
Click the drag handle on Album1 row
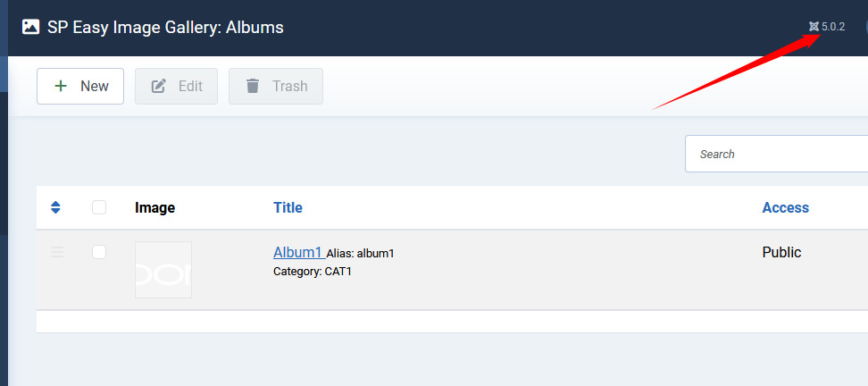(57, 253)
